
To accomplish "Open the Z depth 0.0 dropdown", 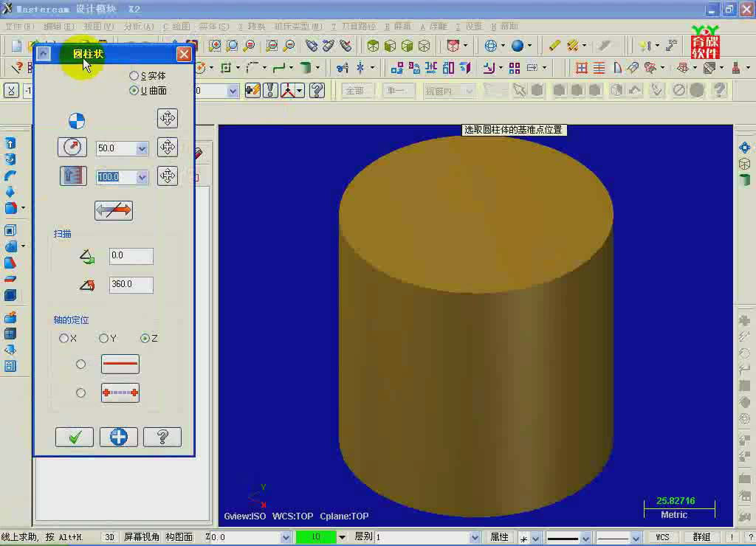I will pyautogui.click(x=286, y=537).
